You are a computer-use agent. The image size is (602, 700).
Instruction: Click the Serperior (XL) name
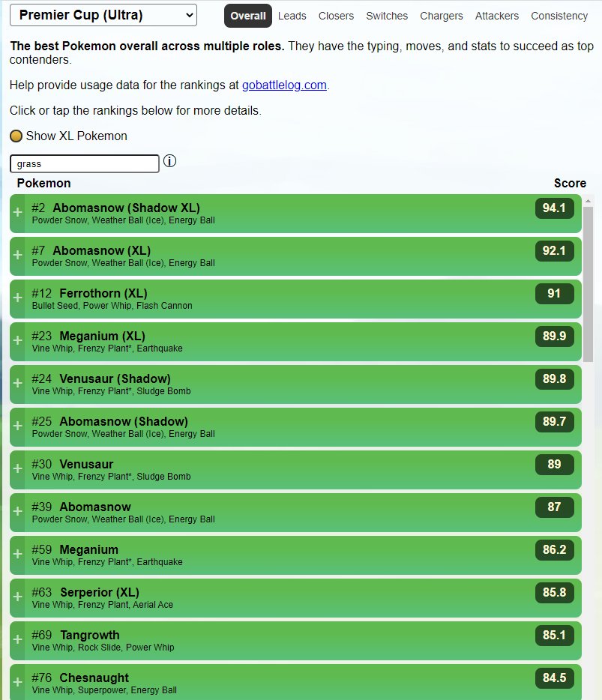pyautogui.click(x=100, y=592)
